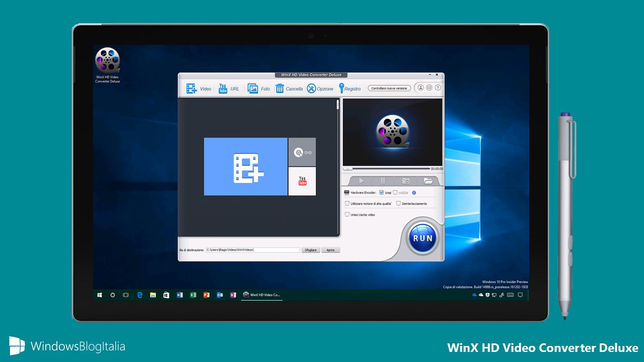
Task: Launch OneNote from the taskbar
Action: click(x=233, y=295)
